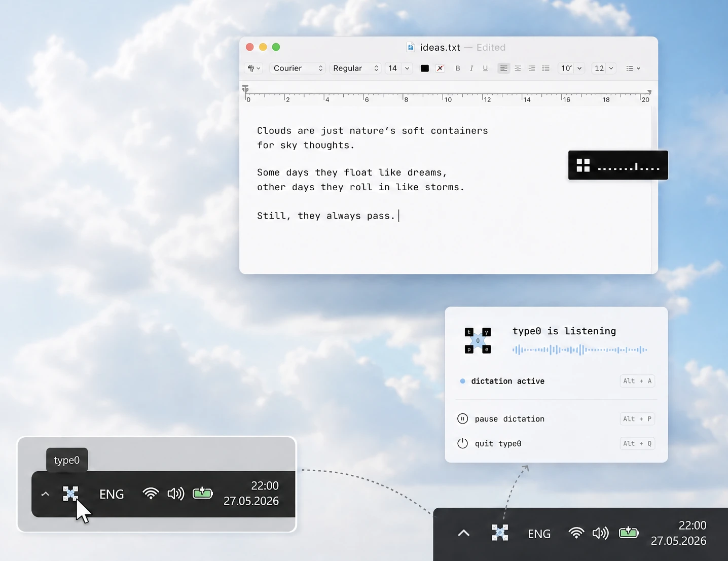728x561 pixels.
Task: Close the ideas.txt window with red button
Action: [x=249, y=47]
